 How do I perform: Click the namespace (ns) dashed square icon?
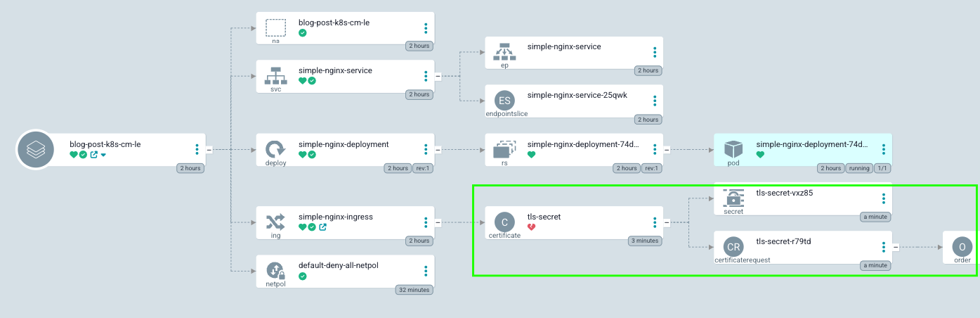275,27
